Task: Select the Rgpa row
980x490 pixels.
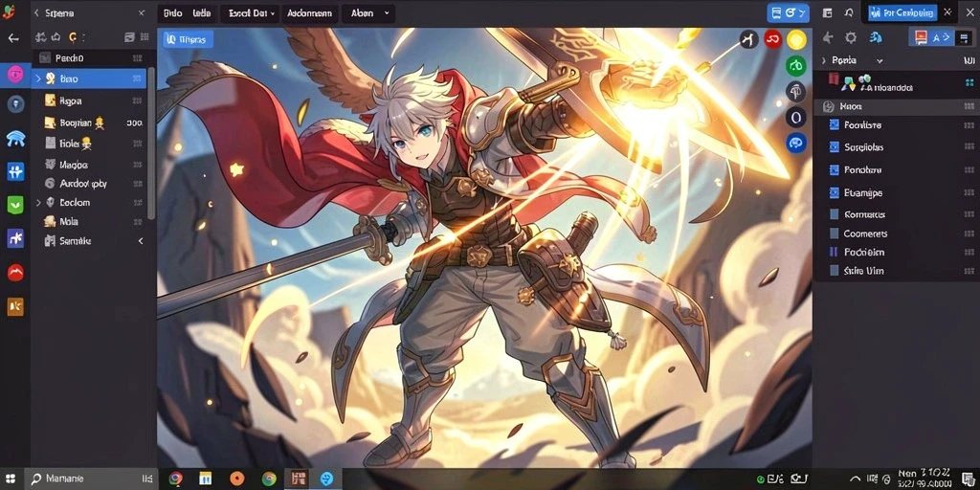Action: point(89,100)
